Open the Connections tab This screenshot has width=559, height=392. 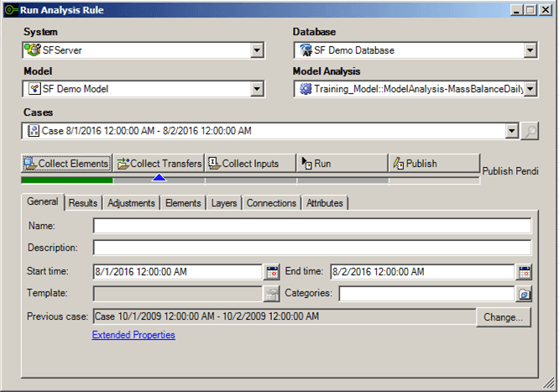[271, 203]
